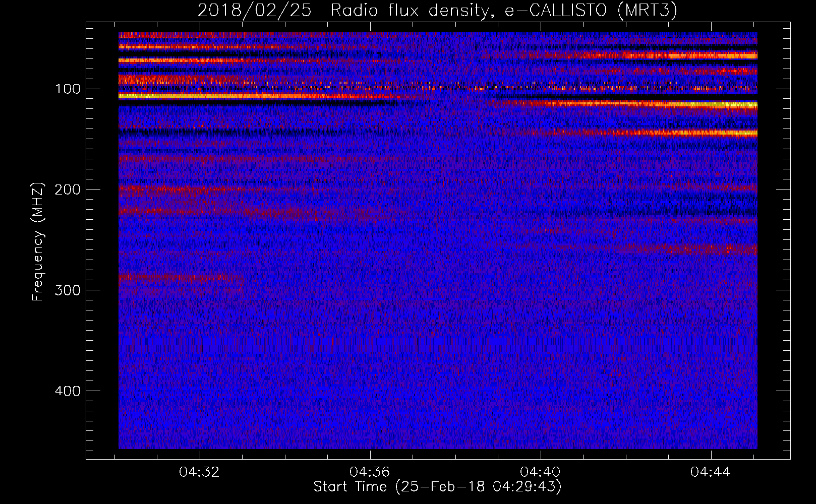Click the 100 frequency tick label

click(x=68, y=89)
